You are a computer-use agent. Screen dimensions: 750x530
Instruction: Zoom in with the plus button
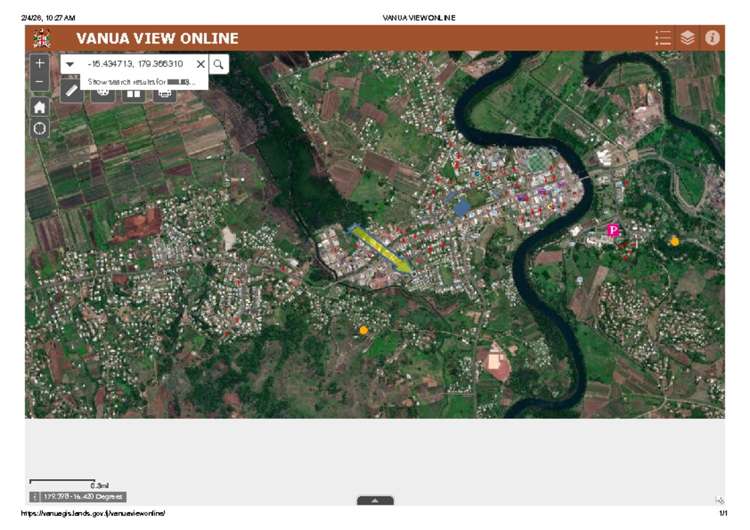pyautogui.click(x=40, y=63)
